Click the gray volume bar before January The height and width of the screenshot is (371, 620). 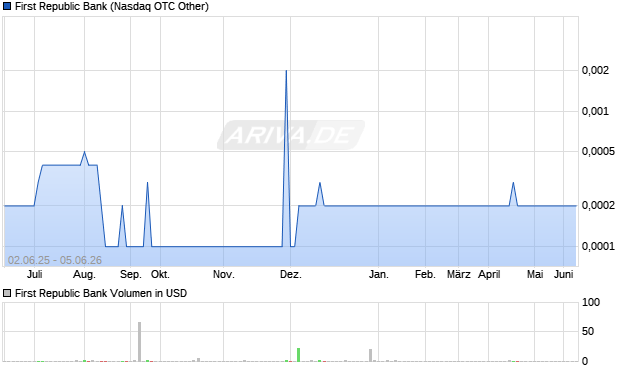370,355
